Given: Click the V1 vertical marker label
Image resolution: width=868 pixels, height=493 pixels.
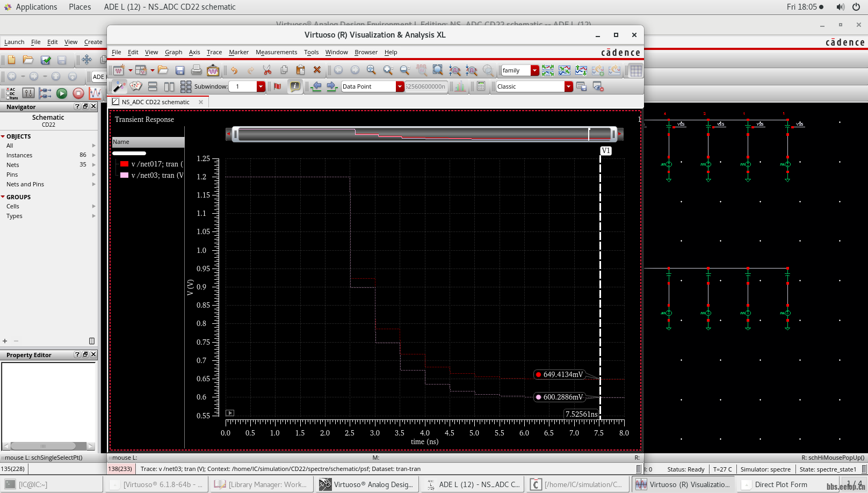Looking at the screenshot, I should pos(605,151).
